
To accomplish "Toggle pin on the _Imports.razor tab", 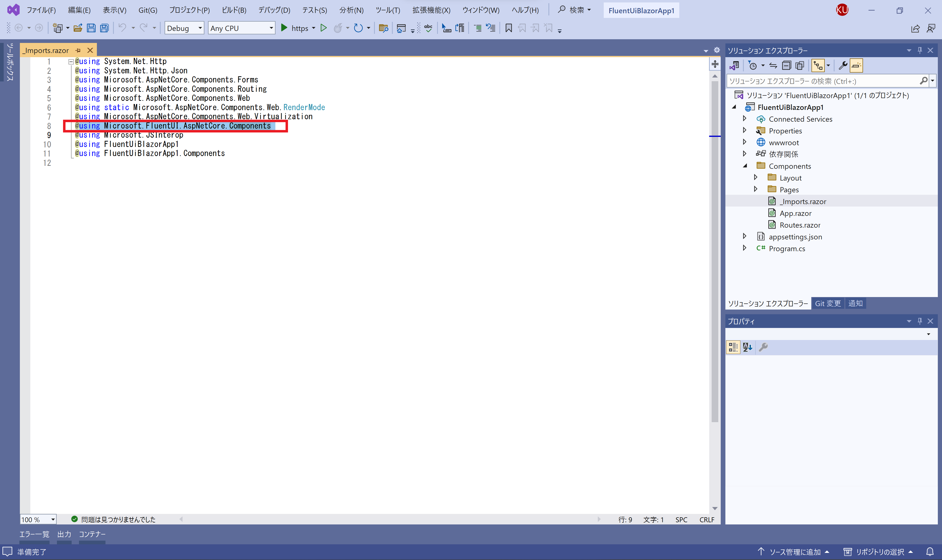I will [78, 50].
